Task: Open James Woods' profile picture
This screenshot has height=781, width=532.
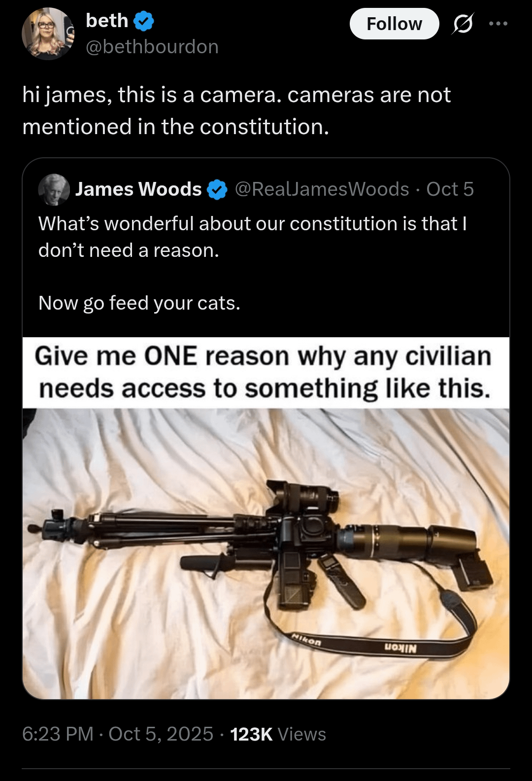Action: [x=54, y=189]
